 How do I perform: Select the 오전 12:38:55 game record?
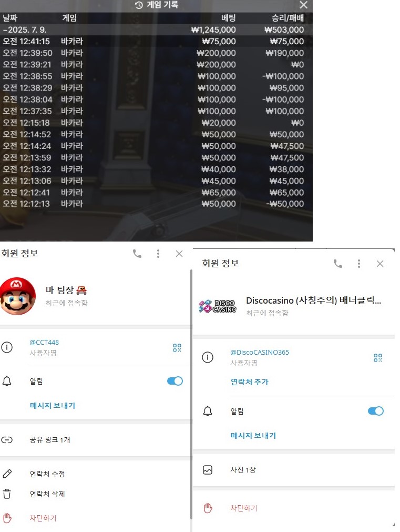(156, 76)
